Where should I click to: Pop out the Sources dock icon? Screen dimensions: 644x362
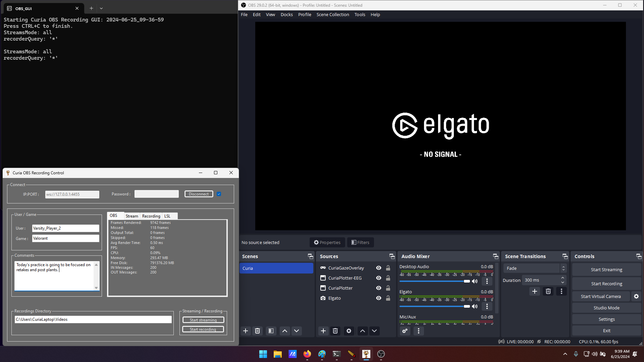click(392, 256)
